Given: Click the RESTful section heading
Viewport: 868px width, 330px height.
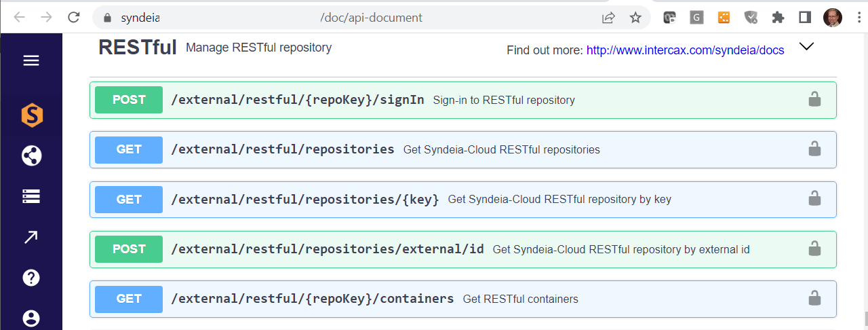Looking at the screenshot, I should 138,48.
